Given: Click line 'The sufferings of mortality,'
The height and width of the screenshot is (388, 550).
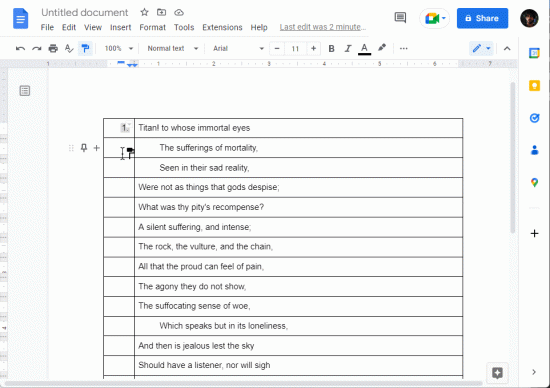Looking at the screenshot, I should (x=208, y=148).
